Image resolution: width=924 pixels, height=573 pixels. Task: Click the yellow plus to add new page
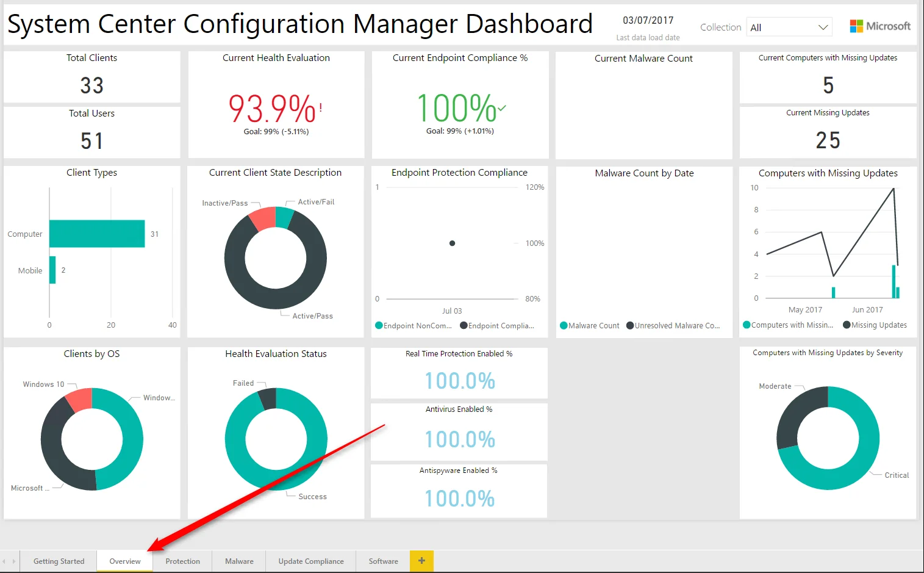coord(421,560)
